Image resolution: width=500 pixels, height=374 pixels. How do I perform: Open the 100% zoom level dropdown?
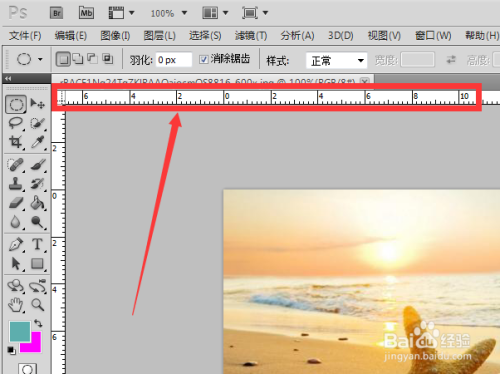(x=184, y=13)
